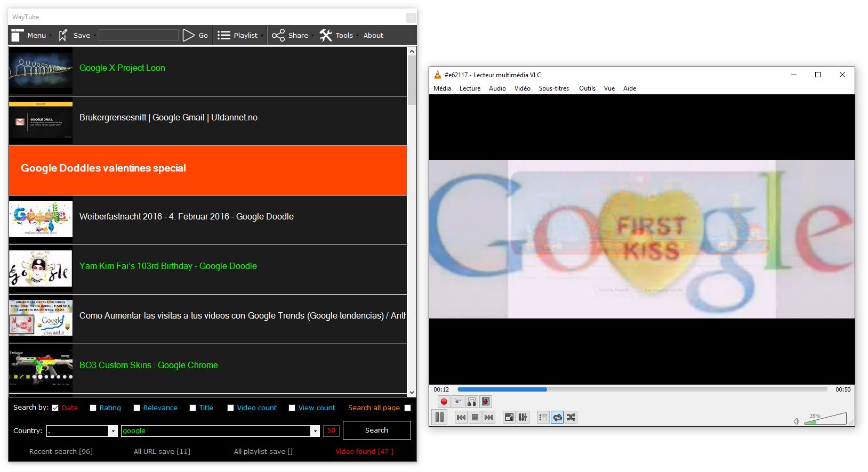Image resolution: width=868 pixels, height=472 pixels.
Task: Stop playback in VLC
Action: (475, 417)
